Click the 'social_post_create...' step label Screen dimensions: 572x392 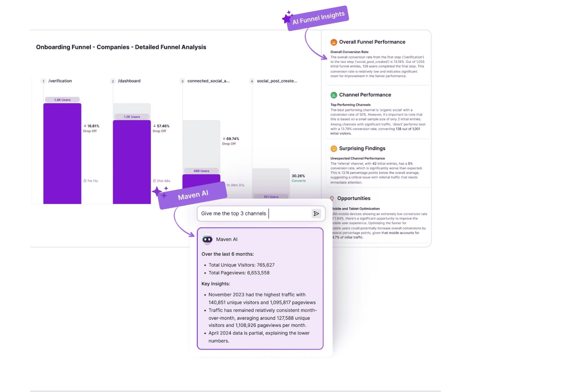tap(277, 81)
